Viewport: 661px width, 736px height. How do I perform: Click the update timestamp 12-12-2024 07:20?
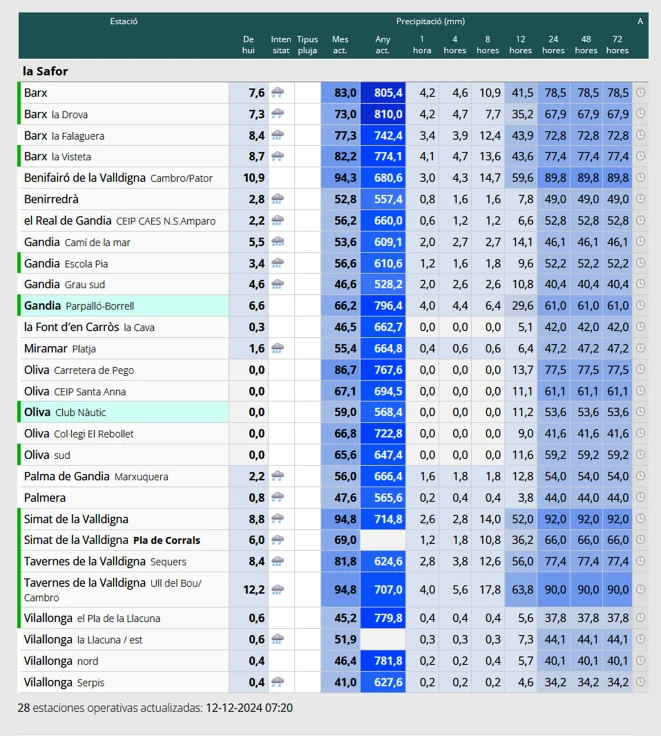click(x=249, y=707)
